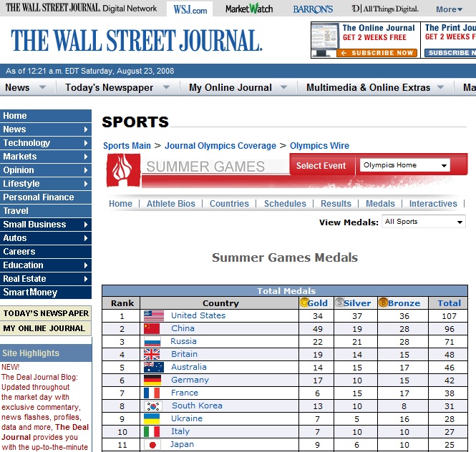
Task: Expand the Markets sidebar submenu arrow
Action: [x=86, y=157]
